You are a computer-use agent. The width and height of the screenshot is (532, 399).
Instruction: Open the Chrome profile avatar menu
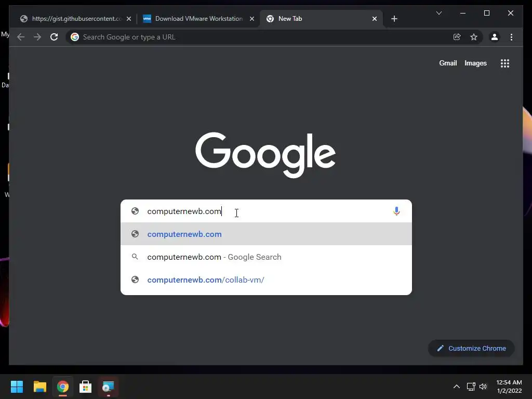495,37
